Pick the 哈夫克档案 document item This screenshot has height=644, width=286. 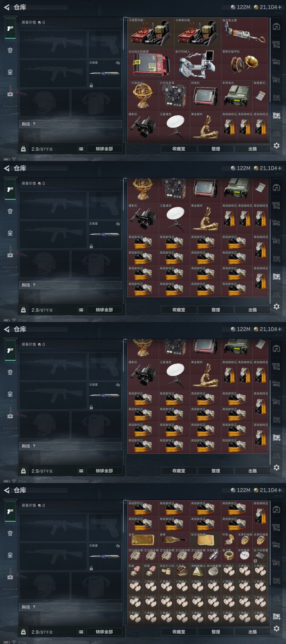click(206, 540)
